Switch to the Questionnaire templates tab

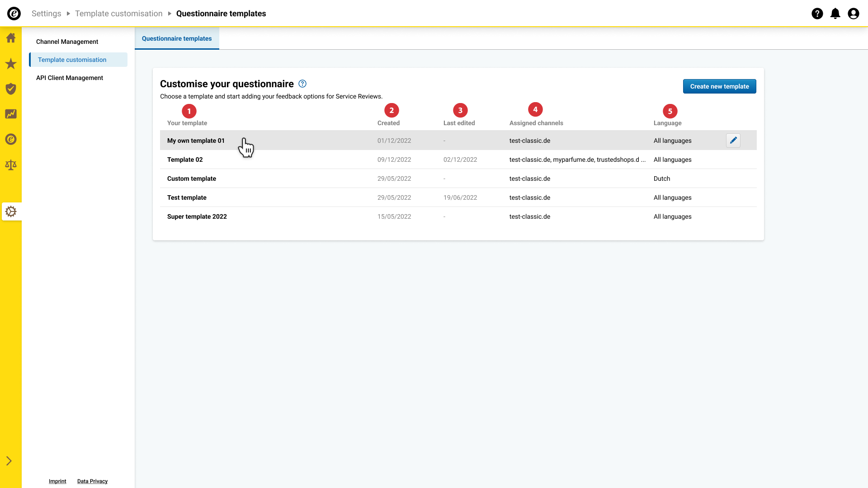tap(177, 38)
